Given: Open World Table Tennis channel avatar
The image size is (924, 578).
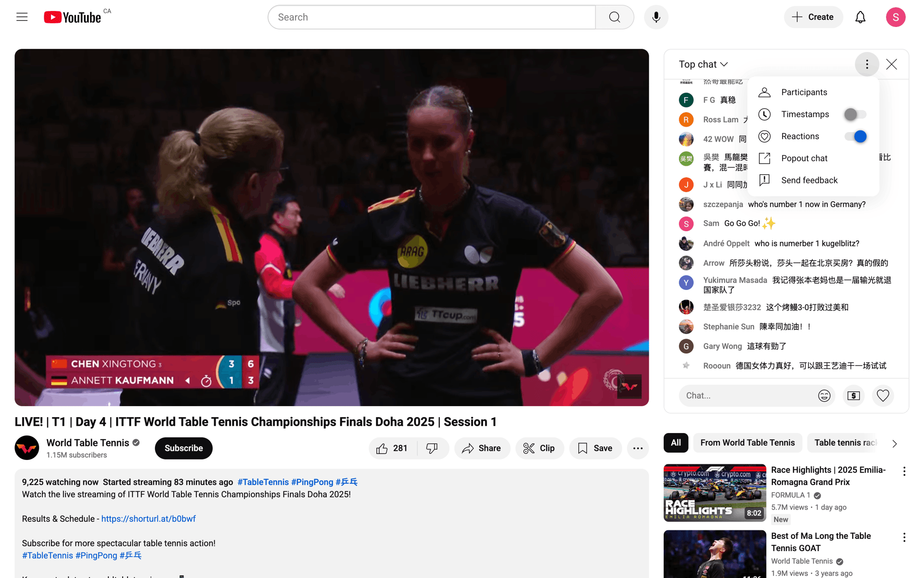Looking at the screenshot, I should 27,448.
